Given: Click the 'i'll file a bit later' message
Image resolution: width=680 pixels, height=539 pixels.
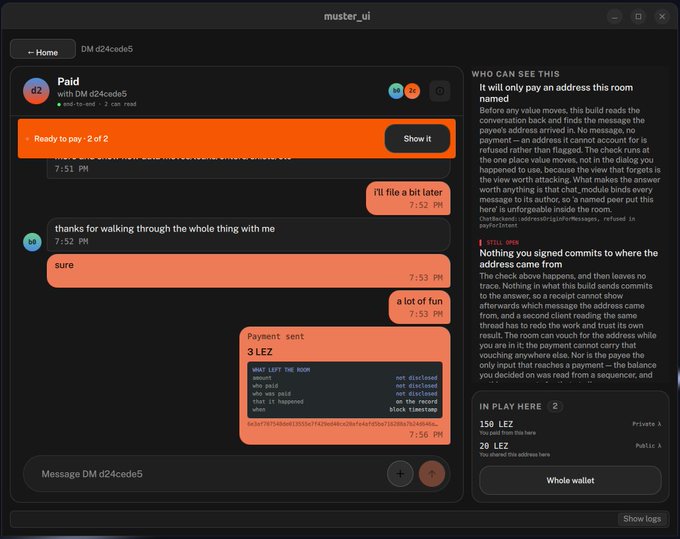Looking at the screenshot, I should pyautogui.click(x=408, y=198).
